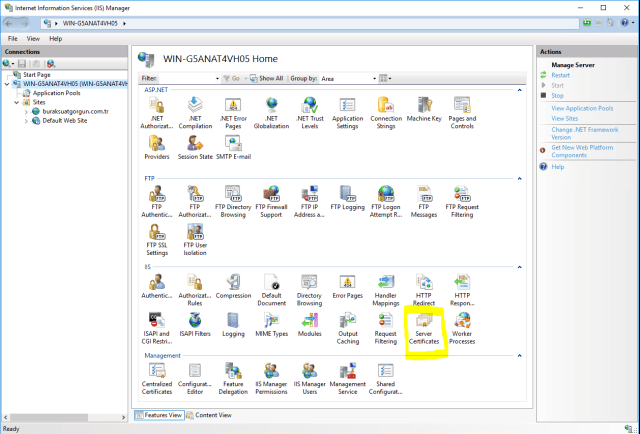
Task: Collapse the Management section group
Action: [x=521, y=355]
